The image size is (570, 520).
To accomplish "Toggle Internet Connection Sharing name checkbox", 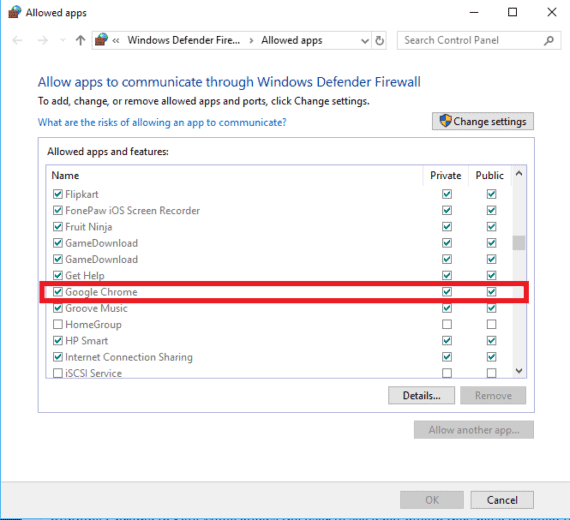I will (x=57, y=357).
